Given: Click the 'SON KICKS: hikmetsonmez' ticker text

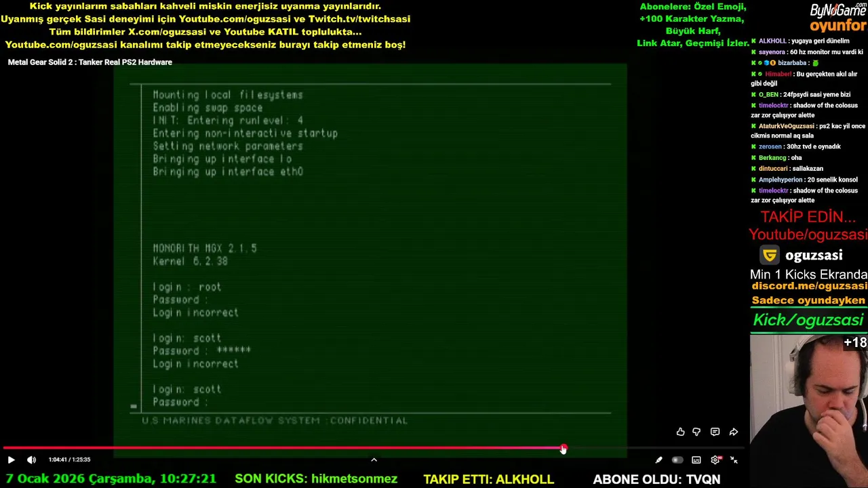Looking at the screenshot, I should click(x=316, y=479).
